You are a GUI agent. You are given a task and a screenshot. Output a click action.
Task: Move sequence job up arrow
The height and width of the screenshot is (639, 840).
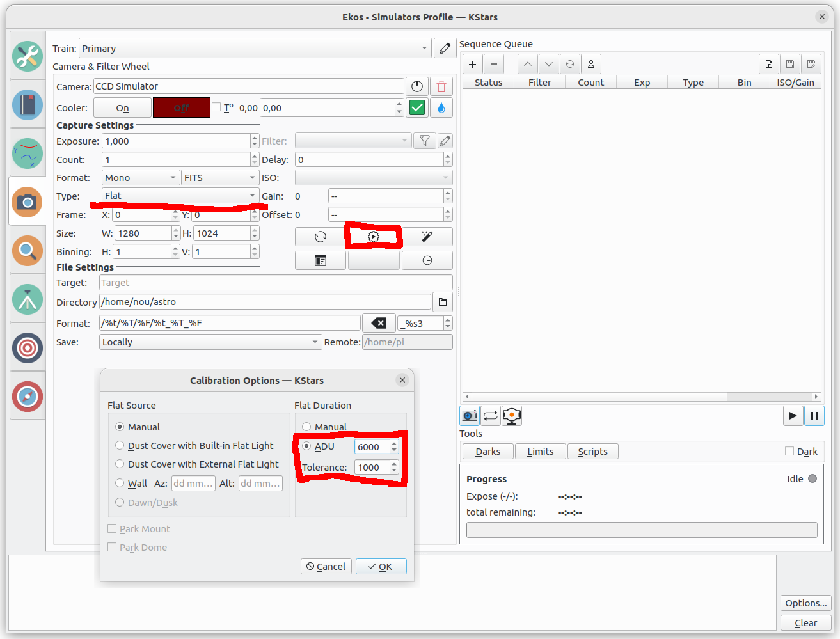point(527,64)
